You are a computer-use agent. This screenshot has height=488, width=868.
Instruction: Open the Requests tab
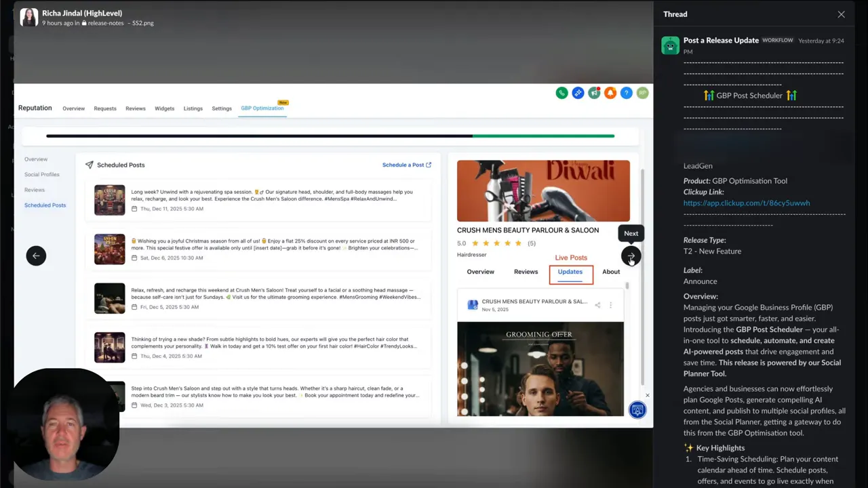(x=105, y=108)
